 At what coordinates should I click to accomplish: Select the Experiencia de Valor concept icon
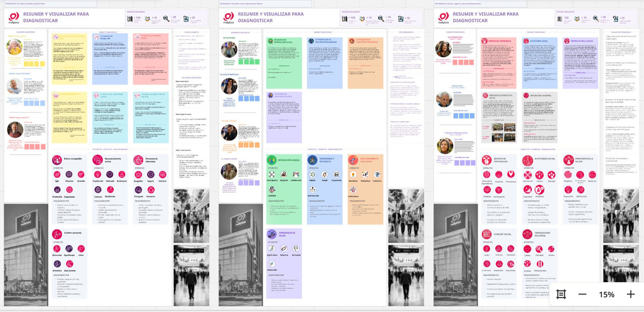click(x=272, y=234)
